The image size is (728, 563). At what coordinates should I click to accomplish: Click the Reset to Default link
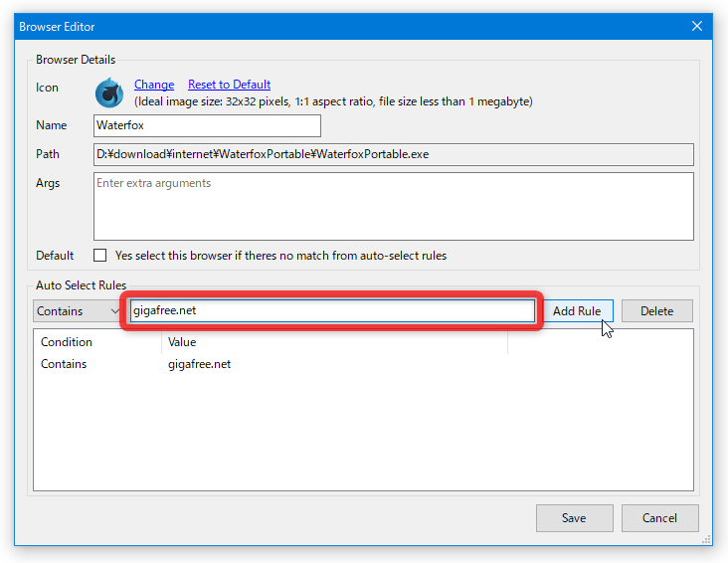point(230,85)
